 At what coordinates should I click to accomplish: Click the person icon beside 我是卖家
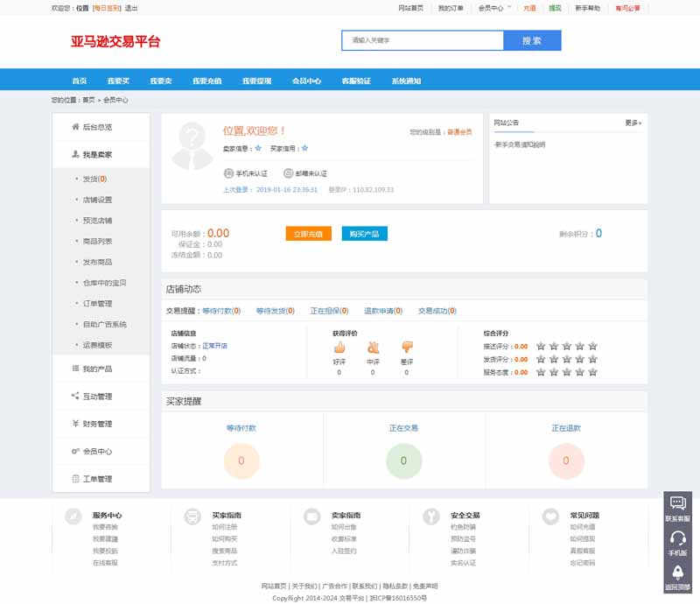75,154
